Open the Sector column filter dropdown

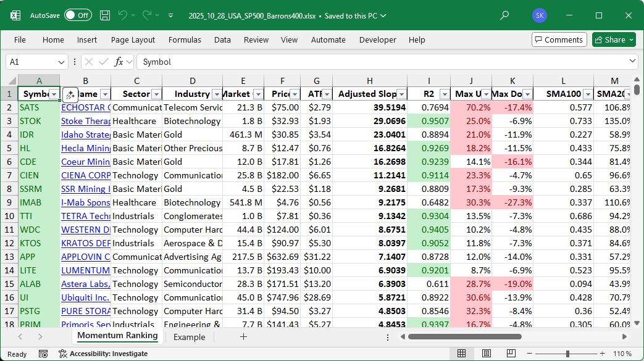tap(156, 94)
